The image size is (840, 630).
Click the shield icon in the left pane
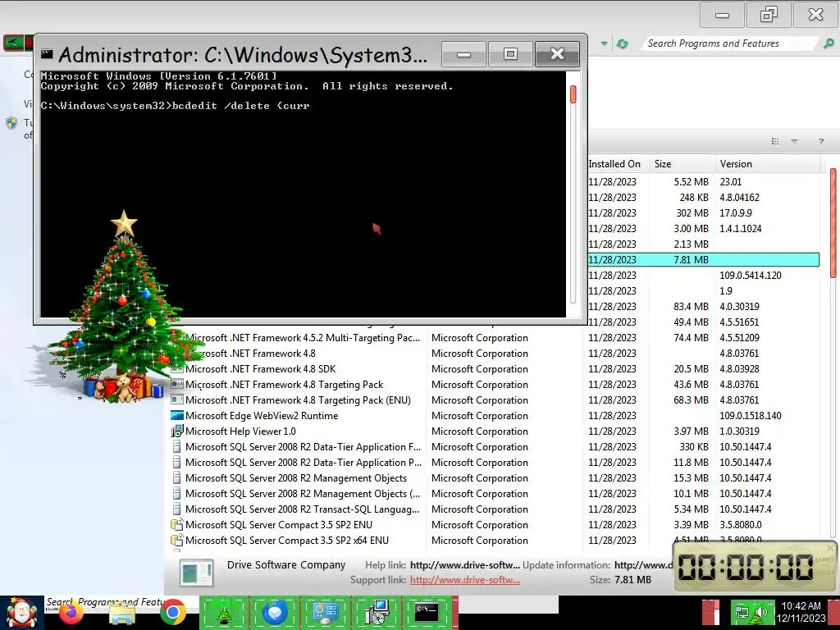click(11, 123)
